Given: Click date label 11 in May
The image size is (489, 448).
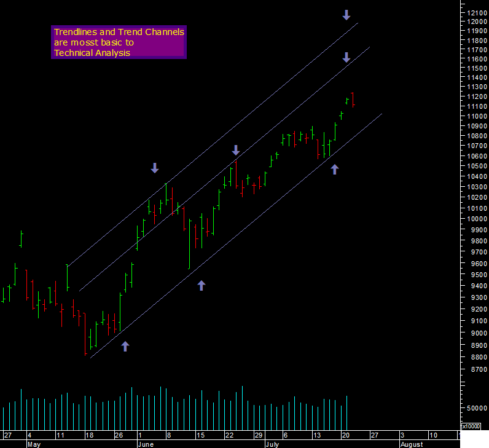Looking at the screenshot, I should (x=60, y=435).
